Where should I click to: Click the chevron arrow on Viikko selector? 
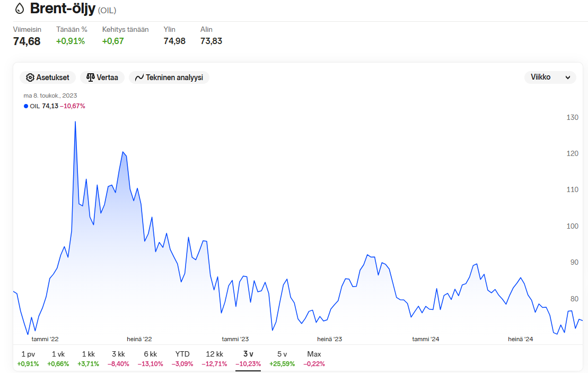pyautogui.click(x=568, y=77)
